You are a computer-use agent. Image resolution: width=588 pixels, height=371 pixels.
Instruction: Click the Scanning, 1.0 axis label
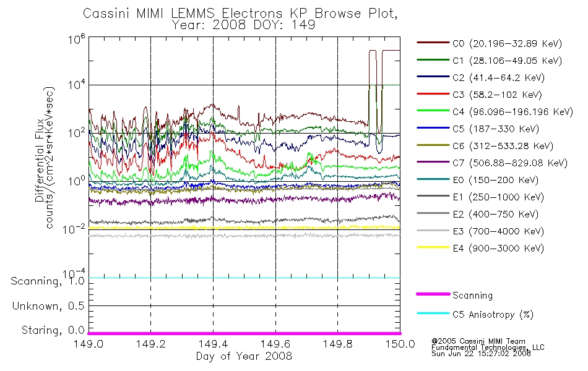pos(48,281)
